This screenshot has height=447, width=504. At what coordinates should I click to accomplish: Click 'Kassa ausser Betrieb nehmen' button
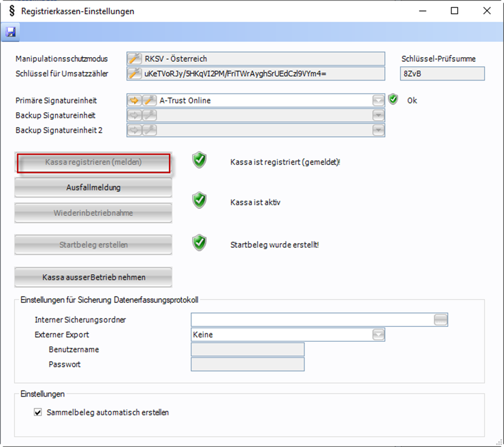point(93,277)
